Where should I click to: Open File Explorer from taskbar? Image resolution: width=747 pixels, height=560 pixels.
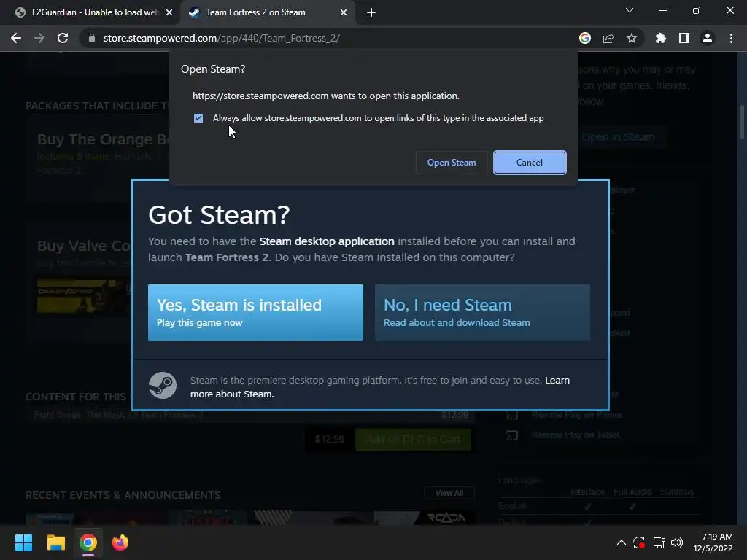pos(55,542)
